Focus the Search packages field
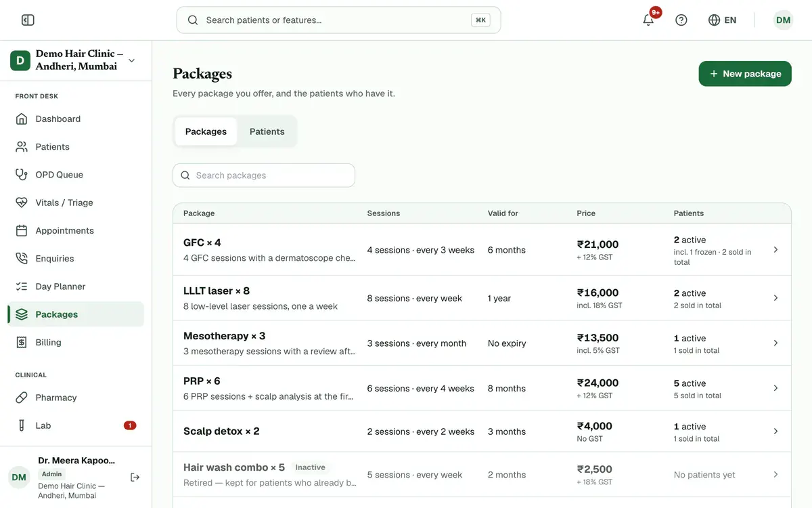 tap(264, 175)
